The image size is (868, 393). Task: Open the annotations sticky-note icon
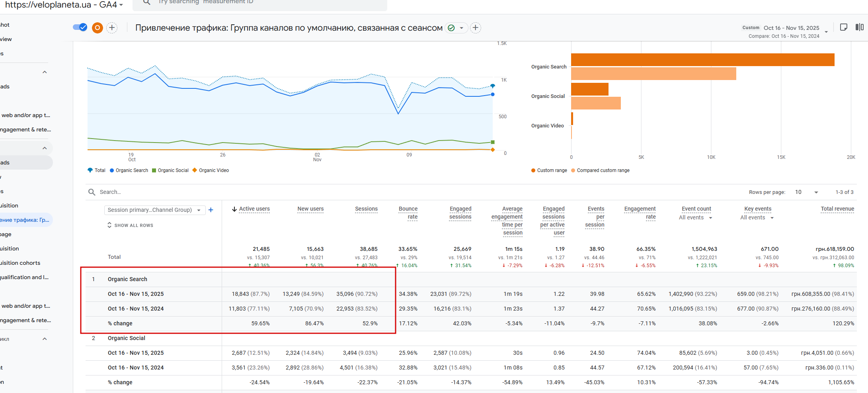843,27
